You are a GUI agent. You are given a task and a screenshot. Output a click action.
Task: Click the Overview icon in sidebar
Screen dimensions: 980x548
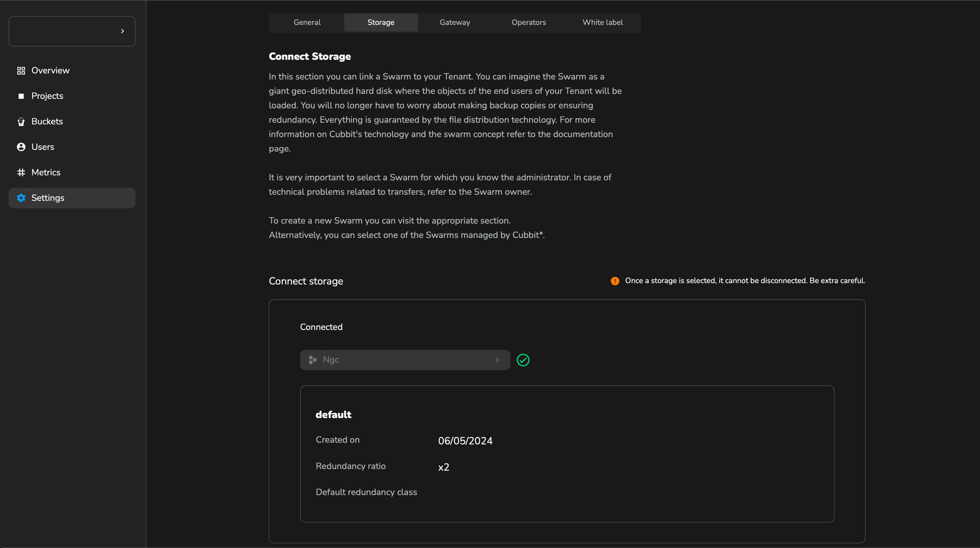coord(20,70)
